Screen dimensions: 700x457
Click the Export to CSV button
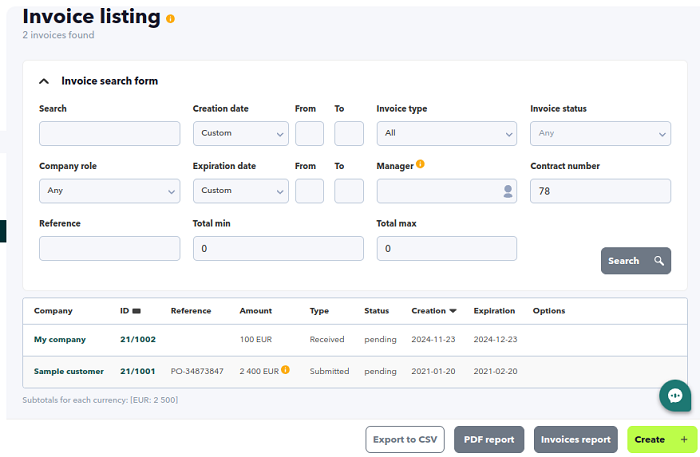pos(405,440)
